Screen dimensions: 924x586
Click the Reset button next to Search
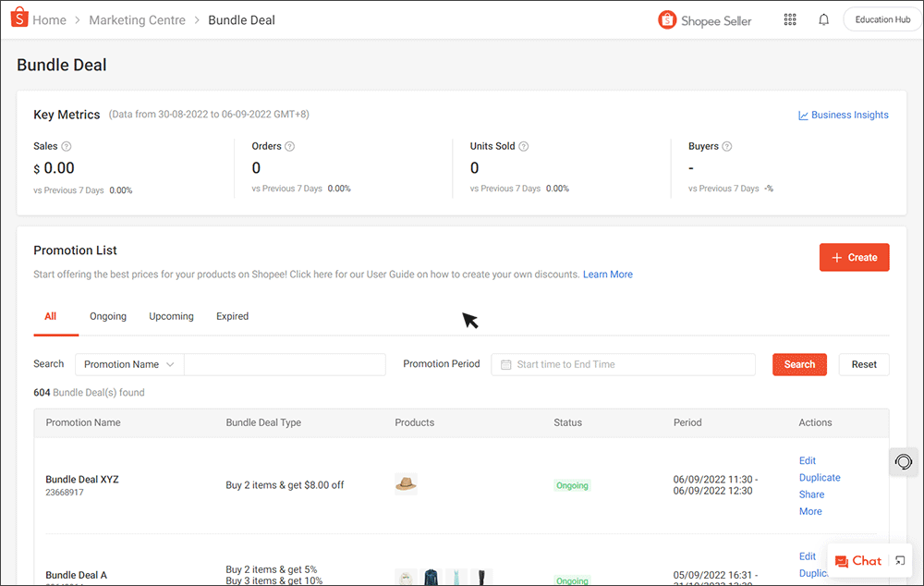tap(863, 364)
